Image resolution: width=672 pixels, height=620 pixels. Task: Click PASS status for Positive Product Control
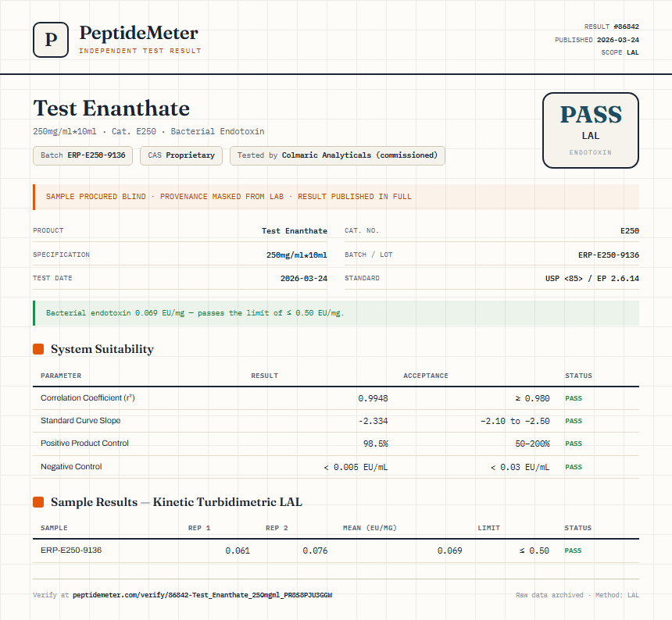point(574,444)
